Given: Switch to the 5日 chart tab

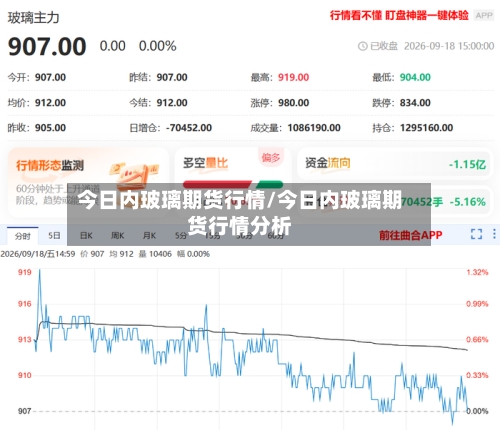Looking at the screenshot, I should pyautogui.click(x=54, y=236).
